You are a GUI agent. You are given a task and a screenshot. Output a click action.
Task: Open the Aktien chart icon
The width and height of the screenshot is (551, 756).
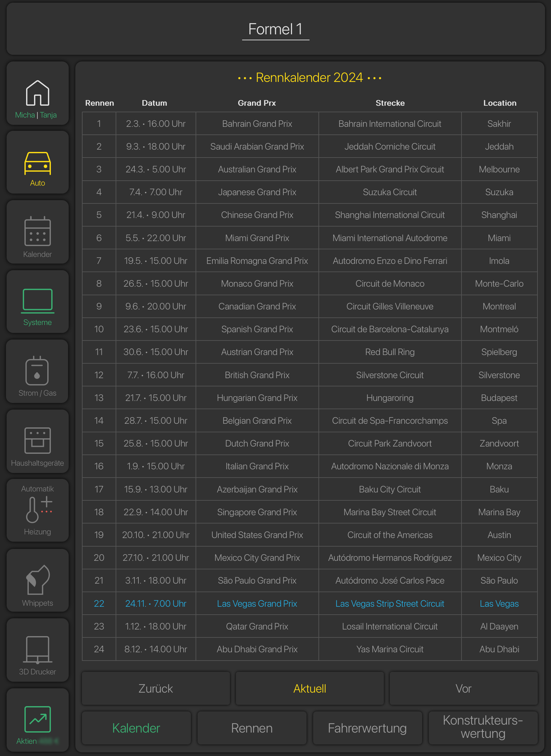click(38, 720)
